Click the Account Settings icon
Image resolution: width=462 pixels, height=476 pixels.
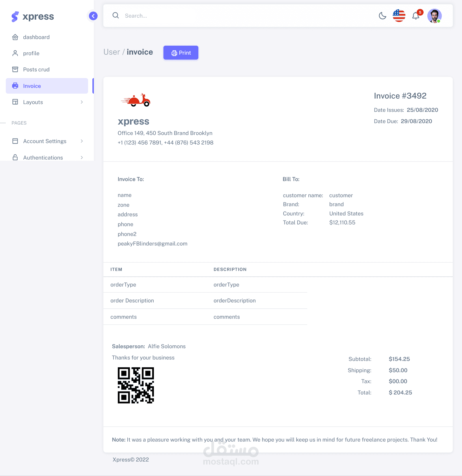pyautogui.click(x=15, y=141)
